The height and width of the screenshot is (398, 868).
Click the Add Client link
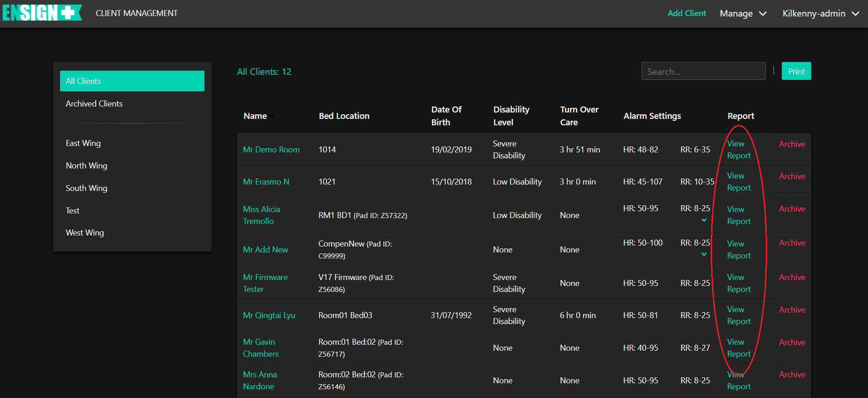686,13
